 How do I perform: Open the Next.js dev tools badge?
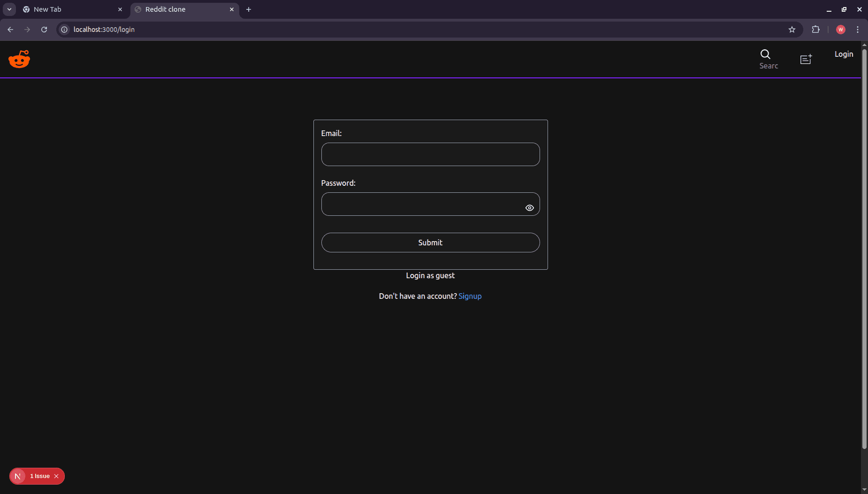[18, 476]
